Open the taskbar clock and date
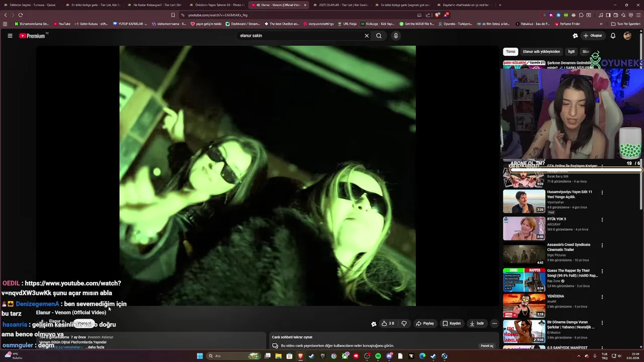The image size is (644, 362). (632, 356)
